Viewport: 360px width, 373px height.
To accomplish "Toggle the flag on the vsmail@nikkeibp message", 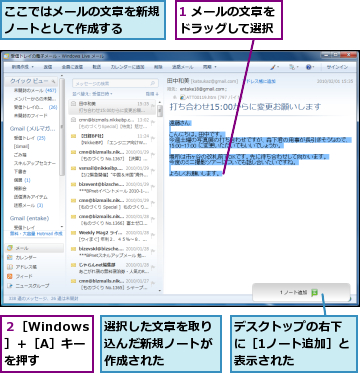I will coord(153,171).
